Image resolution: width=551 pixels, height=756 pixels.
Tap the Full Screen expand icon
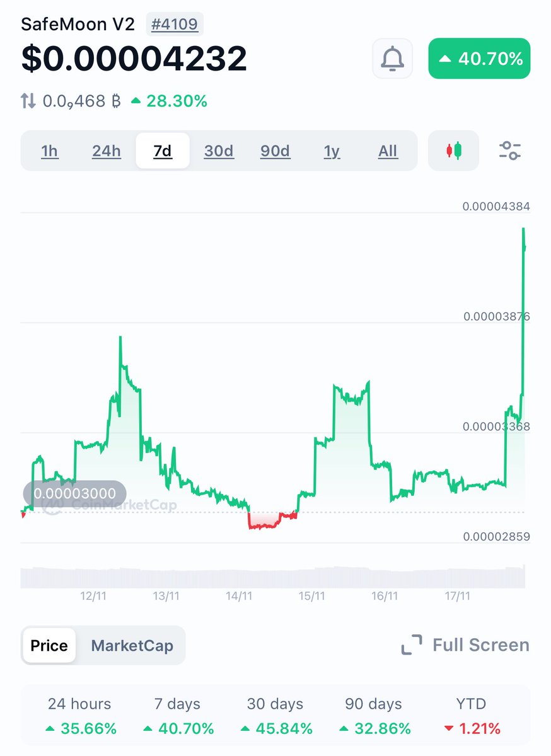[x=412, y=645]
